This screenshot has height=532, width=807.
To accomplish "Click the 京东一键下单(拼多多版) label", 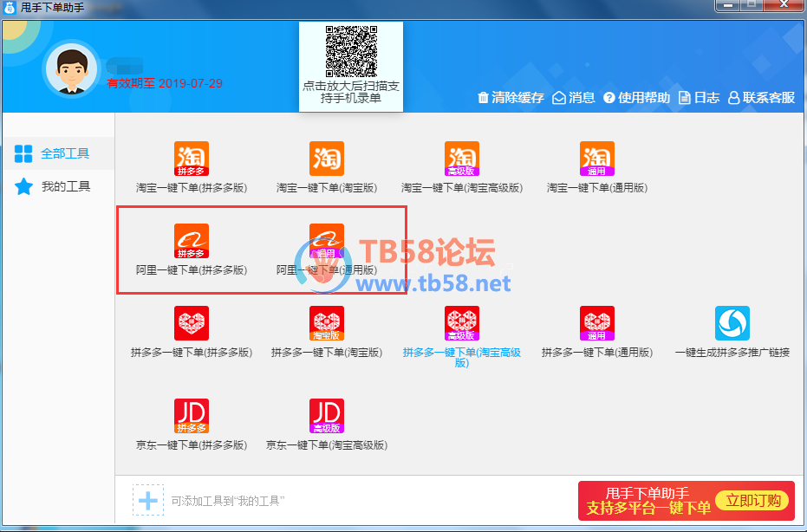I will 192,445.
